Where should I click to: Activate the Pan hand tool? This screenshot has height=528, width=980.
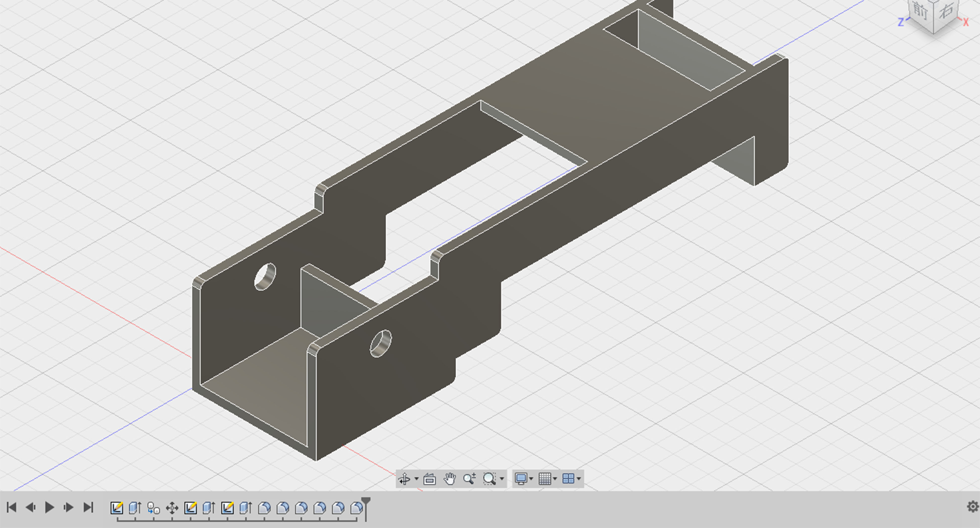[x=450, y=479]
